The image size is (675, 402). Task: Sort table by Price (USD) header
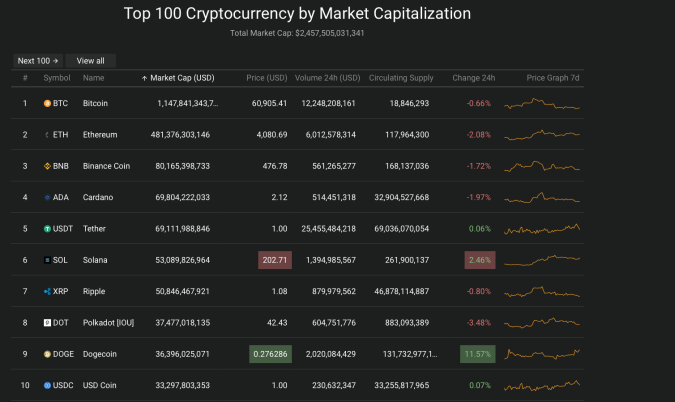266,78
